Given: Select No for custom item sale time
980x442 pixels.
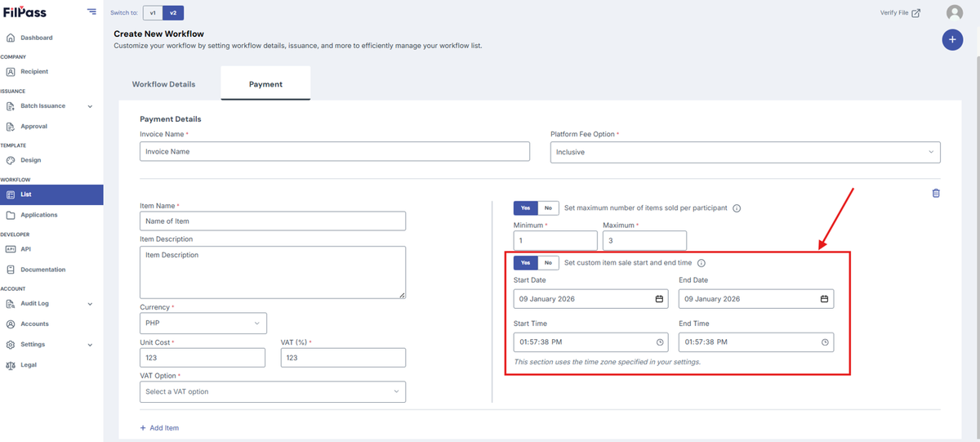Looking at the screenshot, I should point(549,263).
